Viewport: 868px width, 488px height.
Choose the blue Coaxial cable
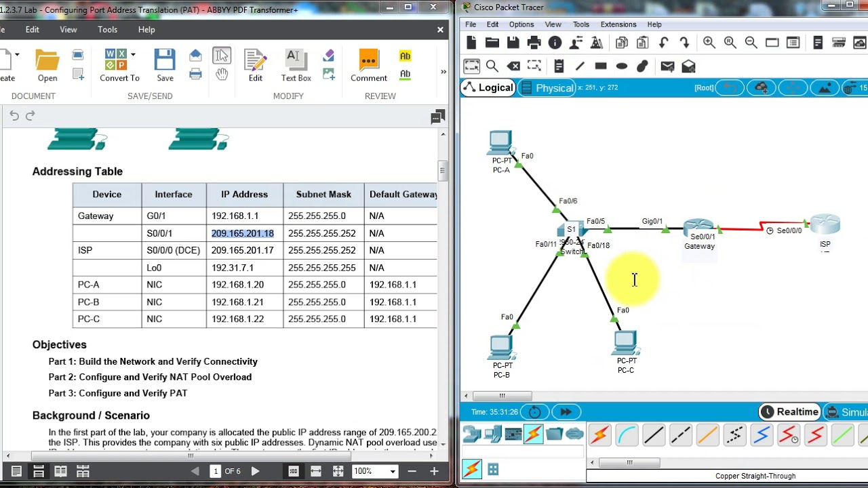coord(762,434)
